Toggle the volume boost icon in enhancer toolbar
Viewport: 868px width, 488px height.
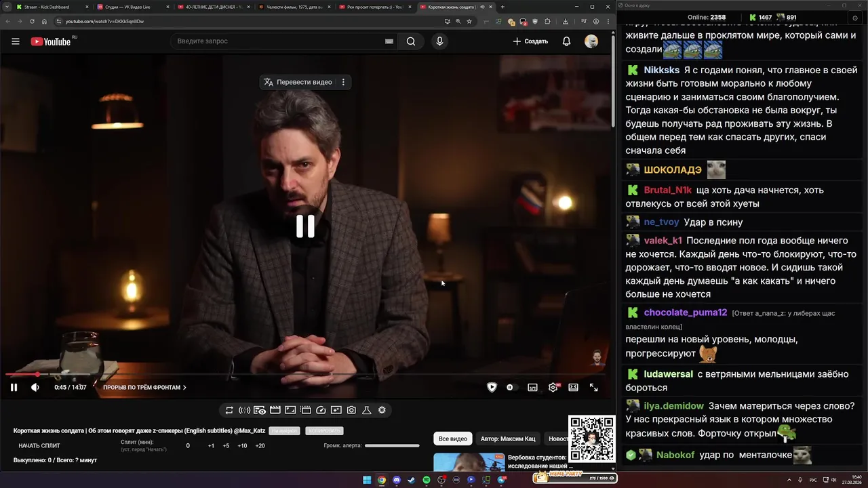(244, 410)
